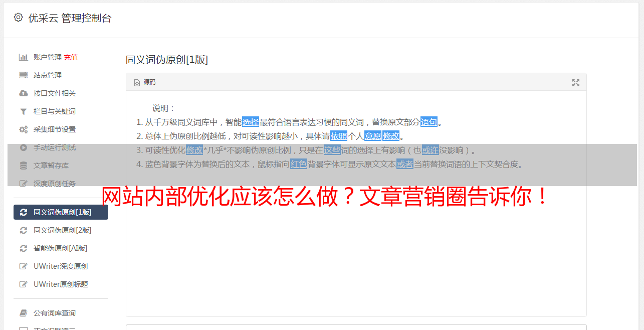Click the server icon beside 站点管理
This screenshot has width=644, height=330.
coord(23,75)
